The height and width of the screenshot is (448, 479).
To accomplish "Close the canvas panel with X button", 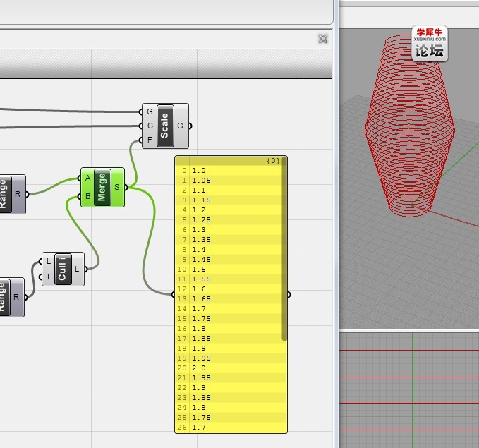I will [323, 39].
